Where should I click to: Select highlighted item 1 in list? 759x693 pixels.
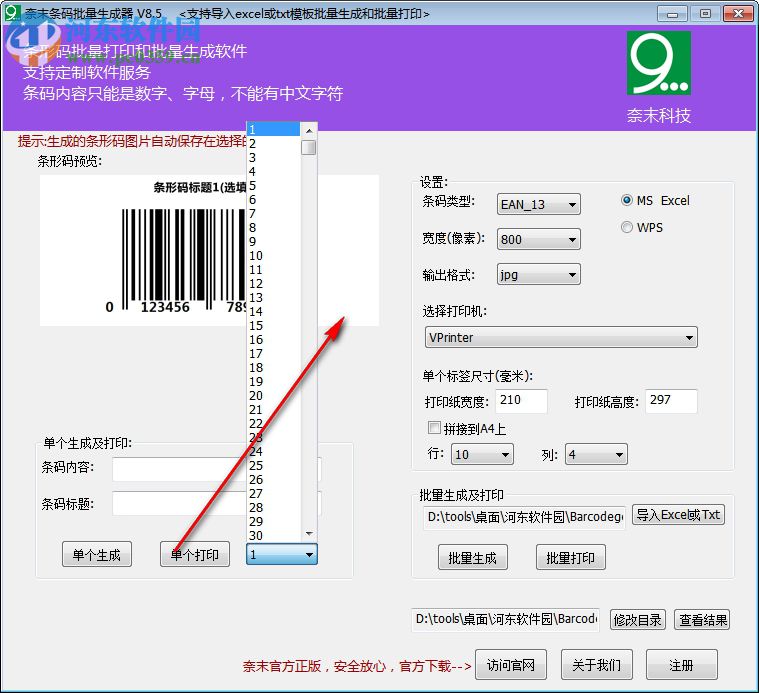(273, 129)
